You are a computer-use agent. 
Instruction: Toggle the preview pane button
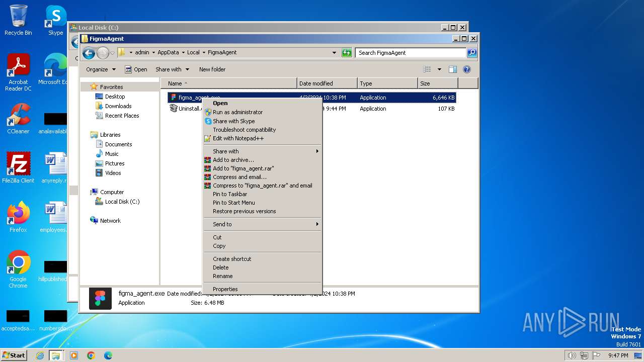pos(452,69)
